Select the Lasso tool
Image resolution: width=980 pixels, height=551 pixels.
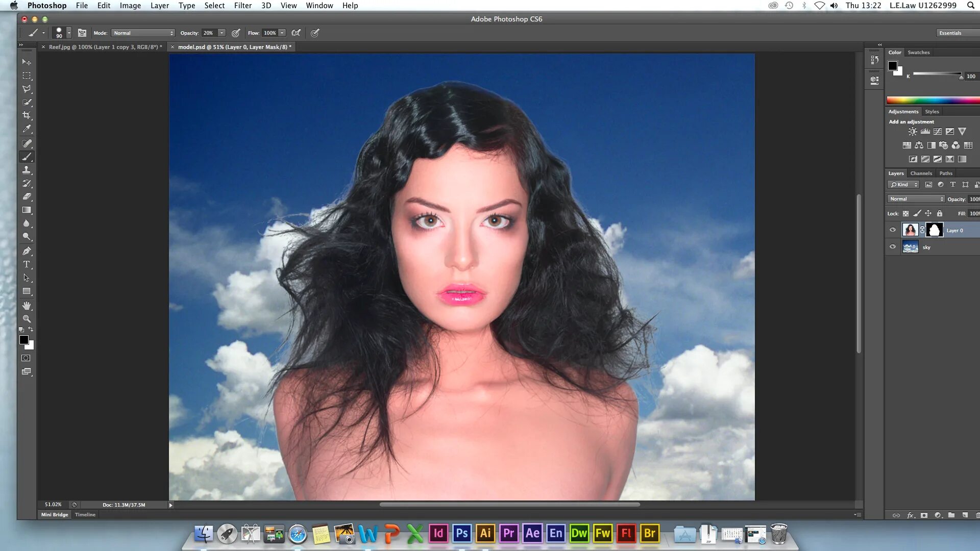(x=27, y=89)
